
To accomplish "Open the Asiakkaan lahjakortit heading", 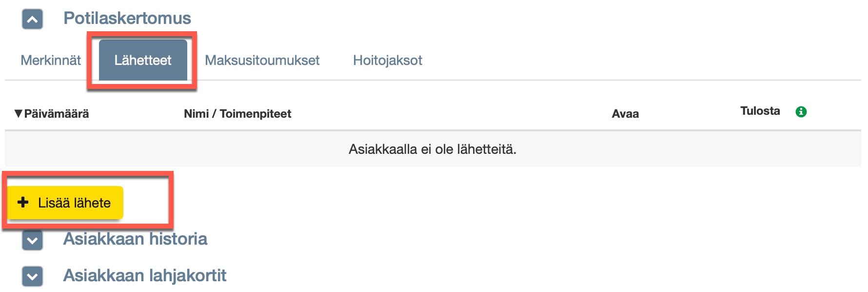I will pyautogui.click(x=145, y=275).
